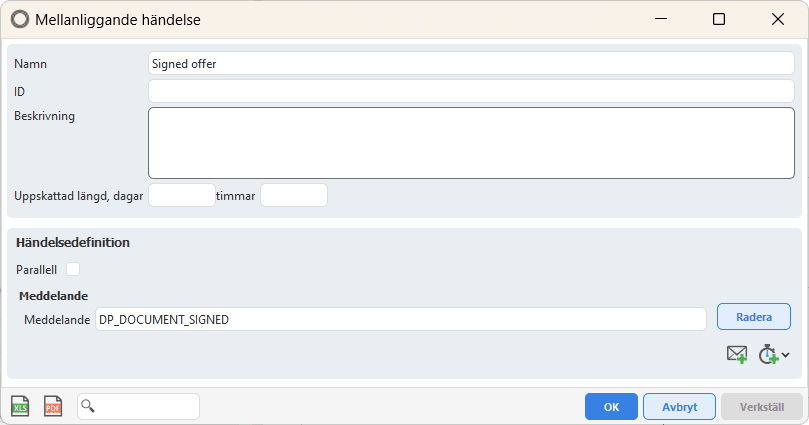Minimize the Mellanliggande händelse window
This screenshot has height=425, width=809.
(660, 19)
